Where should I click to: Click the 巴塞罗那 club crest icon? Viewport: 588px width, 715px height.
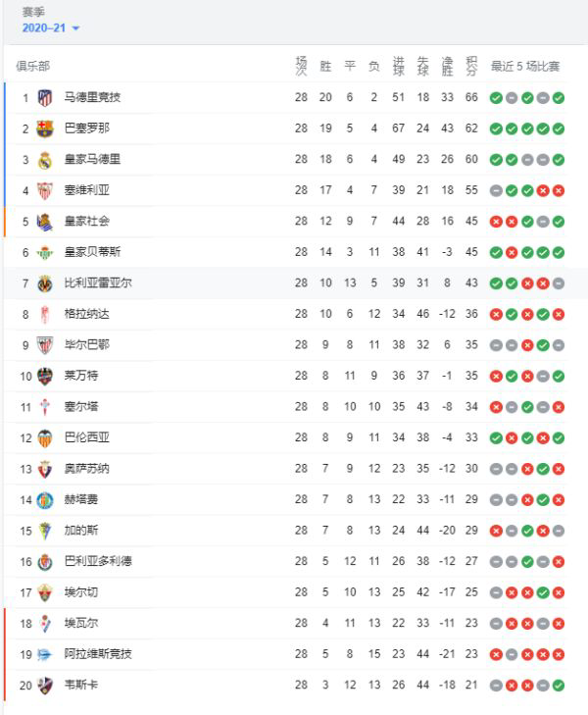pos(45,128)
